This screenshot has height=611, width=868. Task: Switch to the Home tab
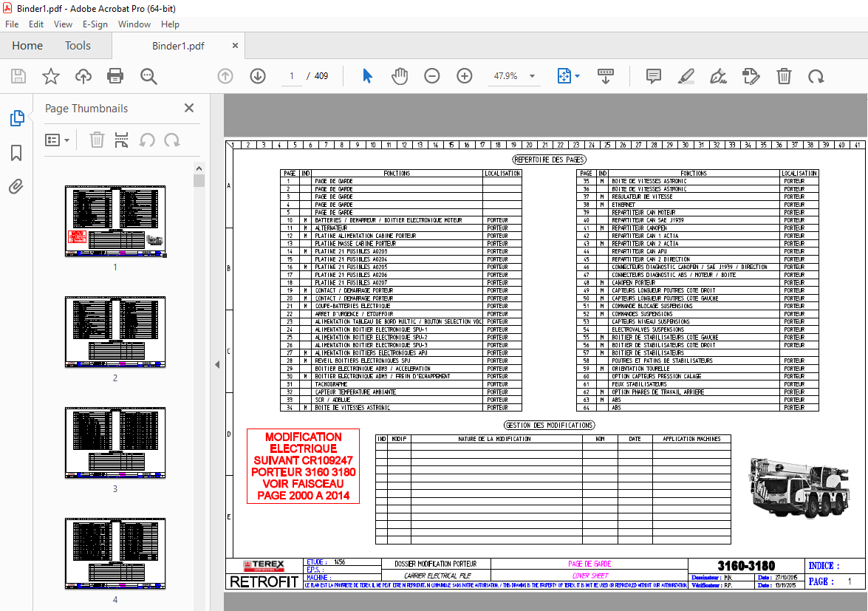pyautogui.click(x=27, y=45)
